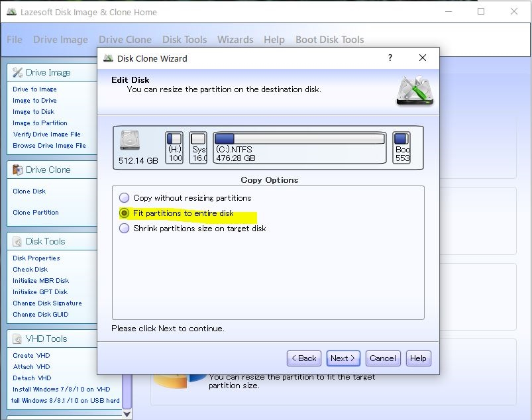Select the (H:) partition block
Image resolution: width=532 pixels, height=420 pixels.
(174, 148)
